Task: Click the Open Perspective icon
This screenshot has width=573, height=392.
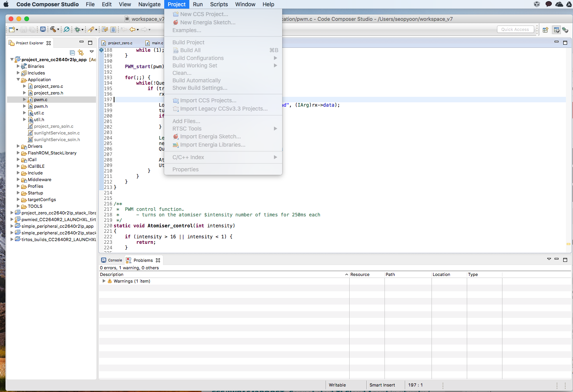Action: (545, 30)
